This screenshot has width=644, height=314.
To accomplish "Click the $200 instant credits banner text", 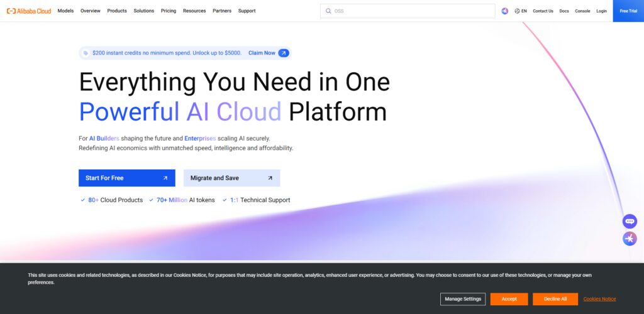I will (x=167, y=53).
